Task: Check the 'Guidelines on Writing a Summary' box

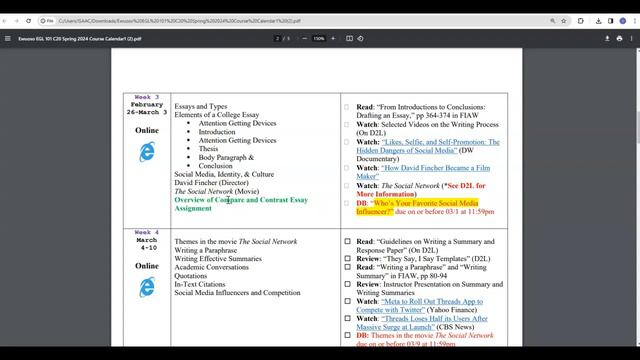Action: point(347,241)
